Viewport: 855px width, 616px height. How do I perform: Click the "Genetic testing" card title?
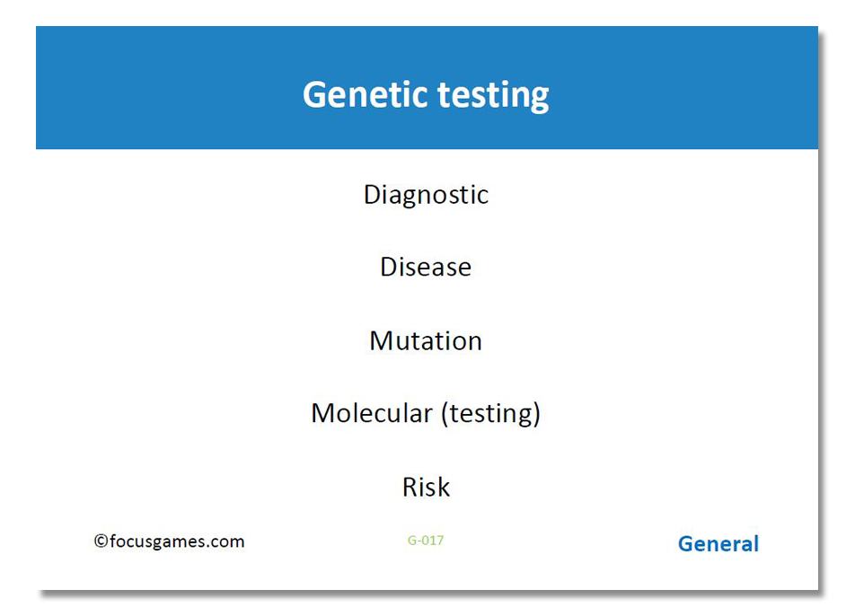[426, 94]
